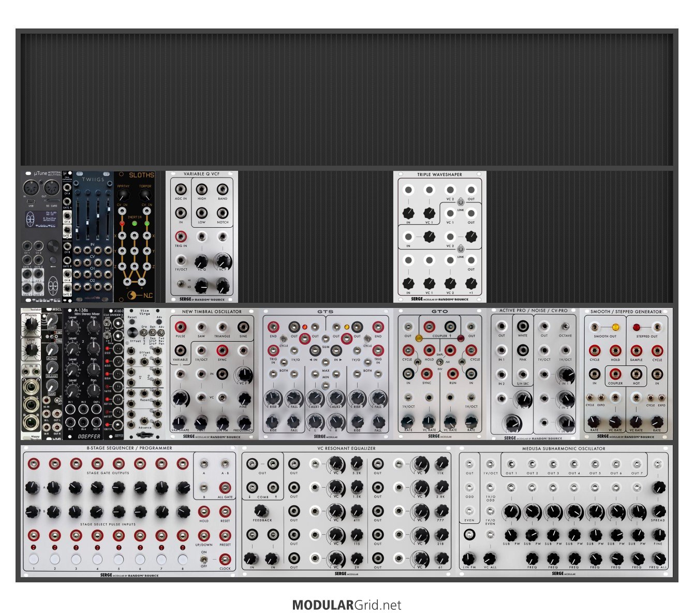Adjust the VC ALL knob on the Medusa

490,559
